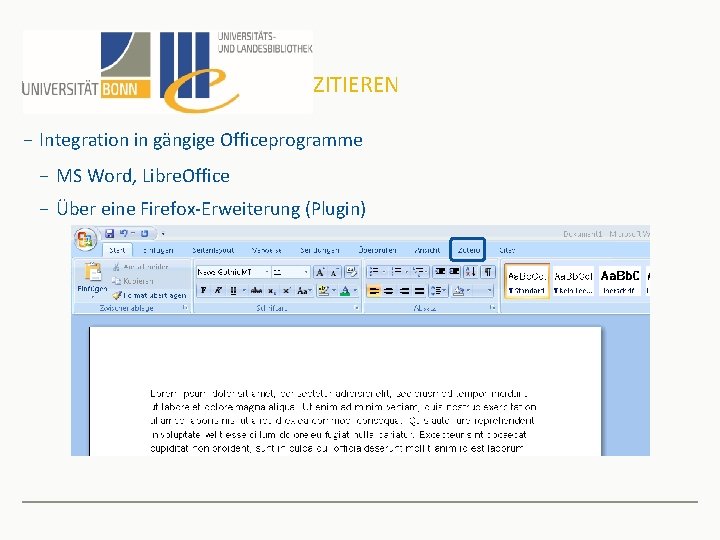Open the Einfügen ribbon tab
Viewport: 720px width, 540px height.
click(x=158, y=250)
